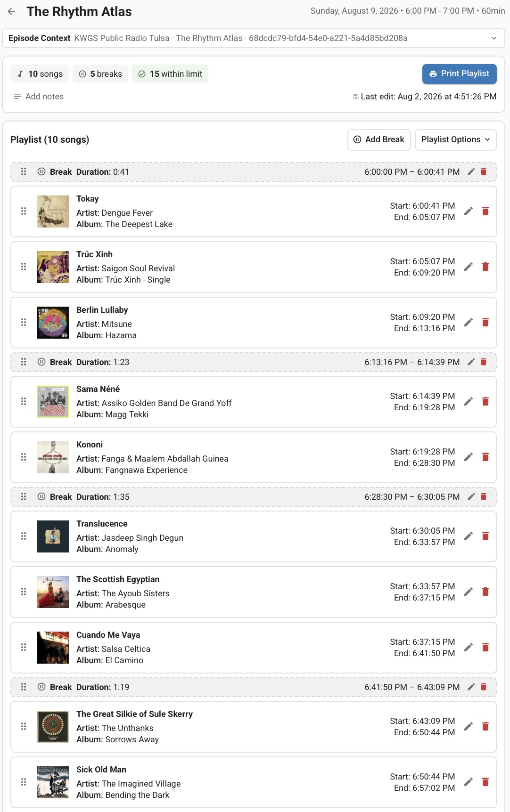The image size is (510, 812).
Task: Click the Add Break button
Action: (x=379, y=139)
